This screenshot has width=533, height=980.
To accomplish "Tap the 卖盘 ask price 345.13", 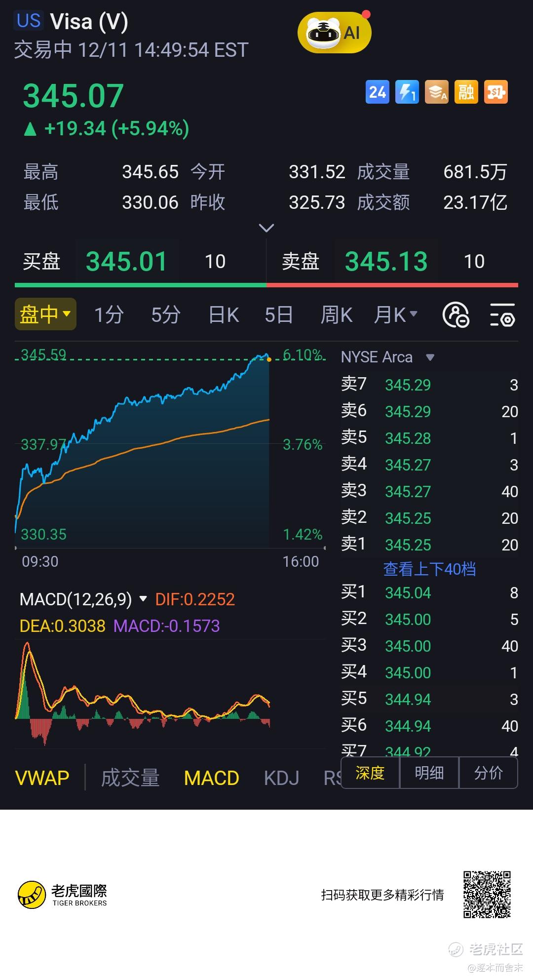I will point(386,261).
